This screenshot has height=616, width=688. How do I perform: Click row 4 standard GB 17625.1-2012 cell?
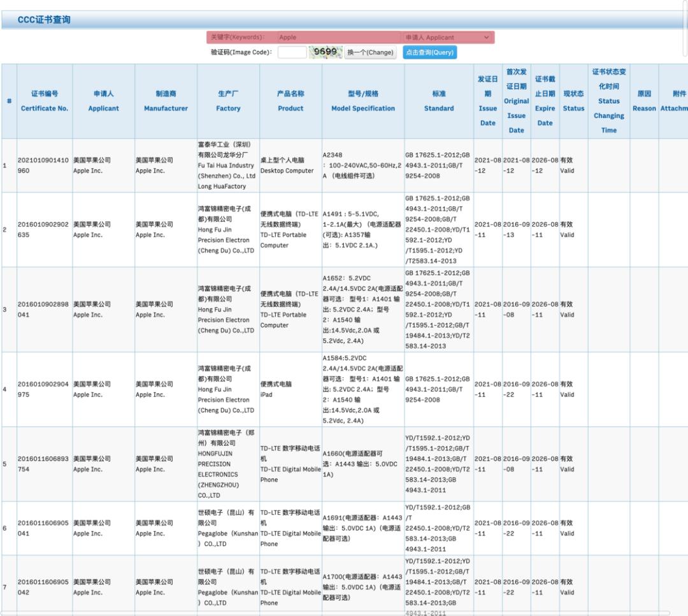(438, 389)
